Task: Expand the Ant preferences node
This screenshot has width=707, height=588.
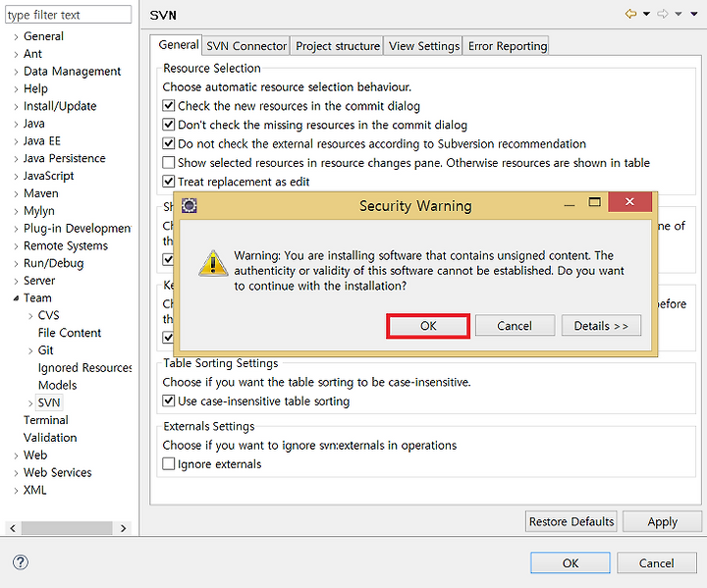Action: point(16,55)
